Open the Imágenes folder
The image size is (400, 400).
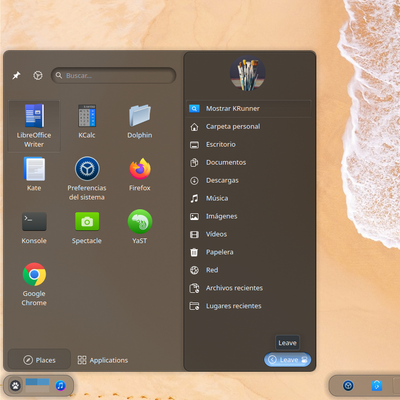249,216
